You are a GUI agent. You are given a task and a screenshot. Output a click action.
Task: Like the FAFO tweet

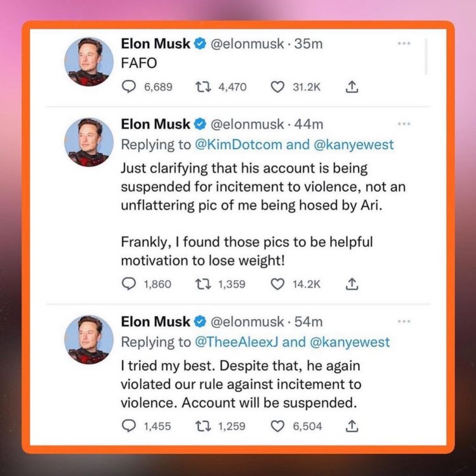(x=277, y=87)
